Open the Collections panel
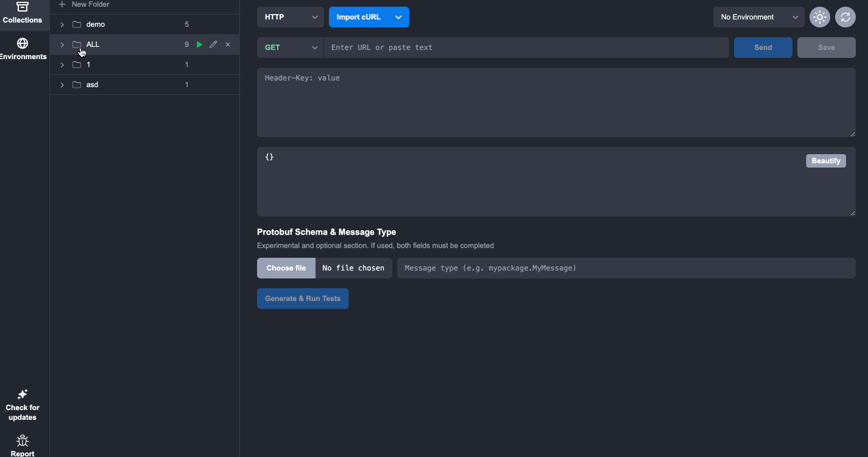The width and height of the screenshot is (868, 457). click(23, 13)
